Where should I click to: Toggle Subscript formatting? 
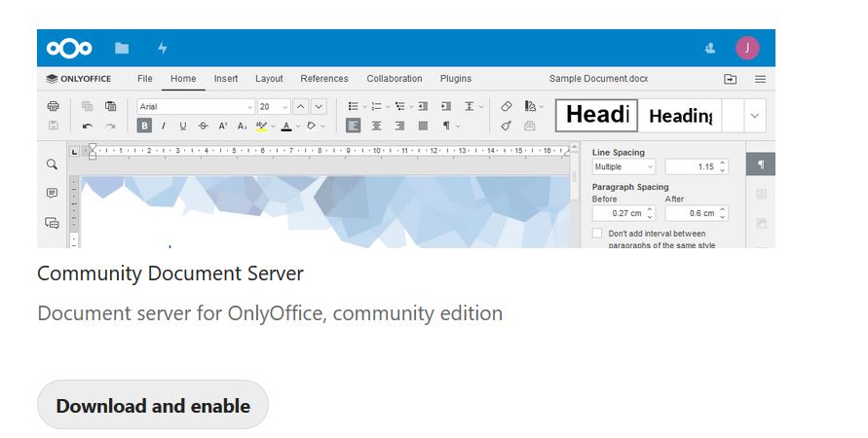[x=242, y=127]
